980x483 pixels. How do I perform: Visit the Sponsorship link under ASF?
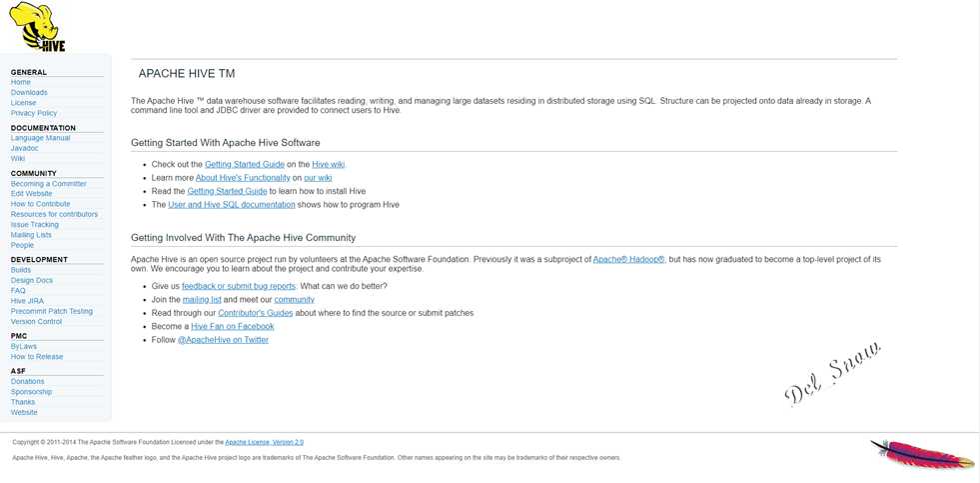pos(31,392)
